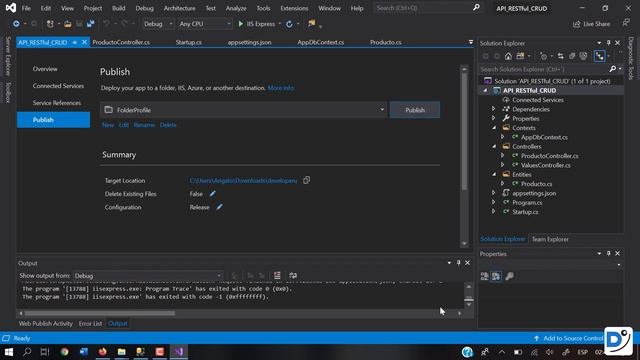The image size is (640, 360).
Task: Toggle the highlighted Preview Selected Items icon
Action: coord(599,56)
